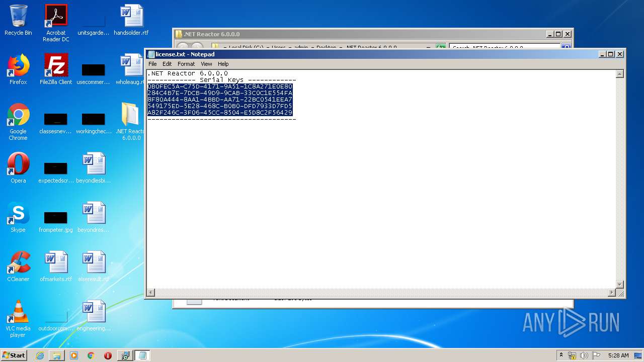Select the frompeter.jpg desktop file
The height and width of the screenshot is (362, 644).
pyautogui.click(x=56, y=221)
